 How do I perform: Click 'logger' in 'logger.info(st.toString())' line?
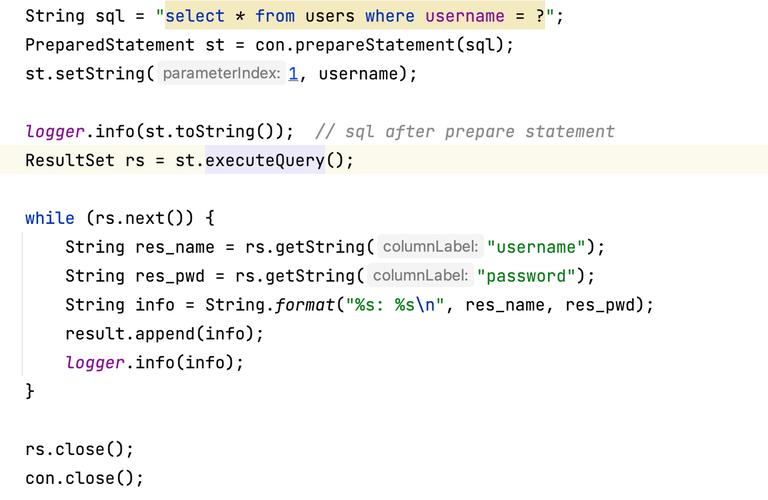pos(55,132)
